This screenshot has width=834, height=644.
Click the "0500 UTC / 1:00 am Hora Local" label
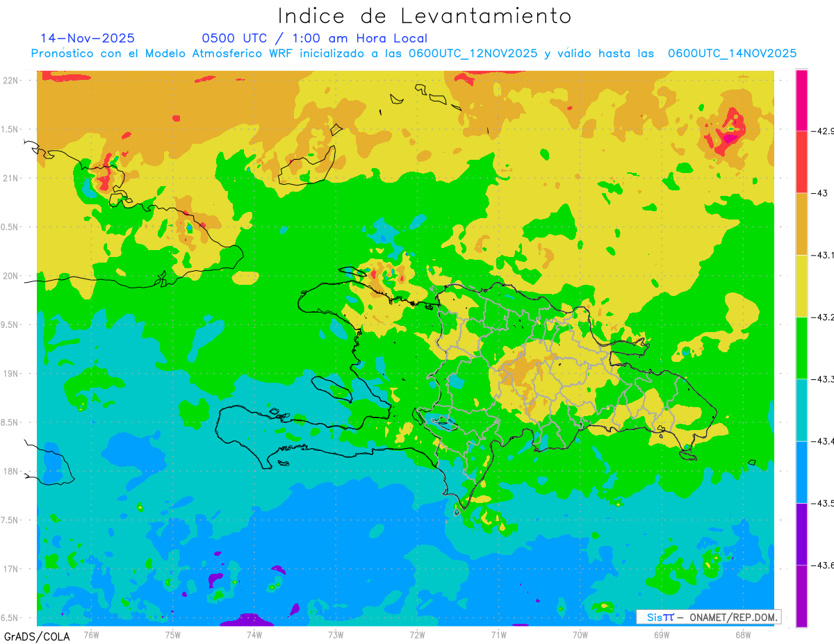[x=315, y=38]
